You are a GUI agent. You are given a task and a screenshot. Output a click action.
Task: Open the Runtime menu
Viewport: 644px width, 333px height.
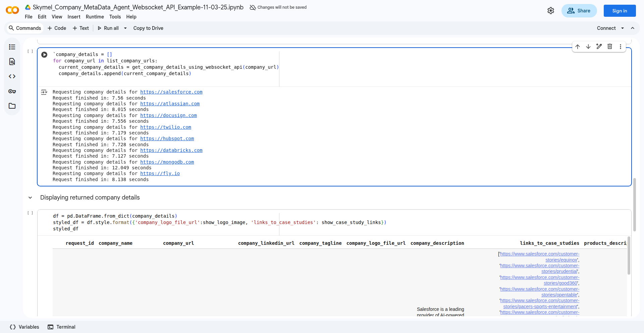coord(95,17)
